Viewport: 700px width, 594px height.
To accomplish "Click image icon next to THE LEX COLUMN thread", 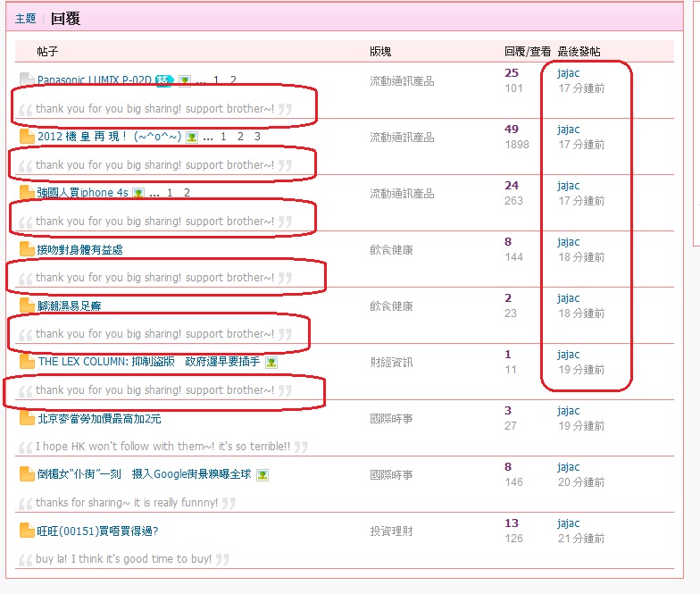I will tap(271, 363).
